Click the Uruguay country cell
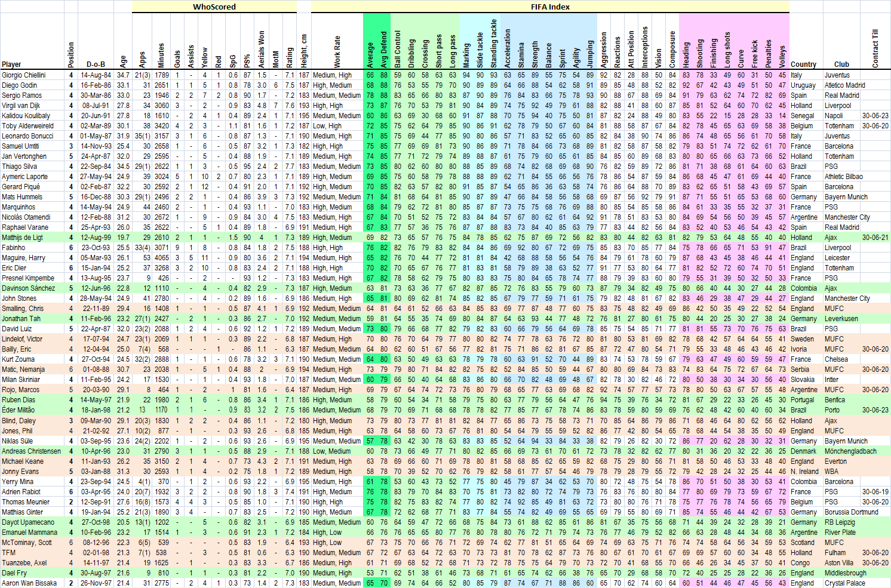This screenshot has height=588, width=891. pyautogui.click(x=807, y=85)
